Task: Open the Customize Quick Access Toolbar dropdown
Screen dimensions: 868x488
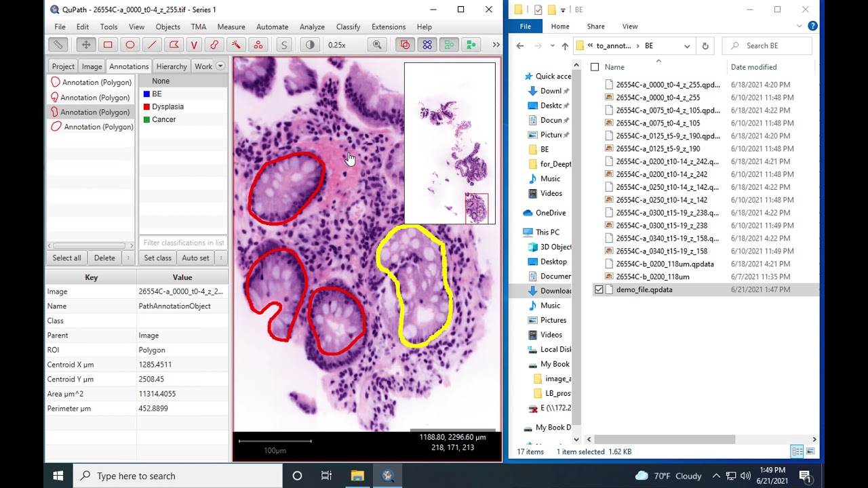Action: point(563,10)
